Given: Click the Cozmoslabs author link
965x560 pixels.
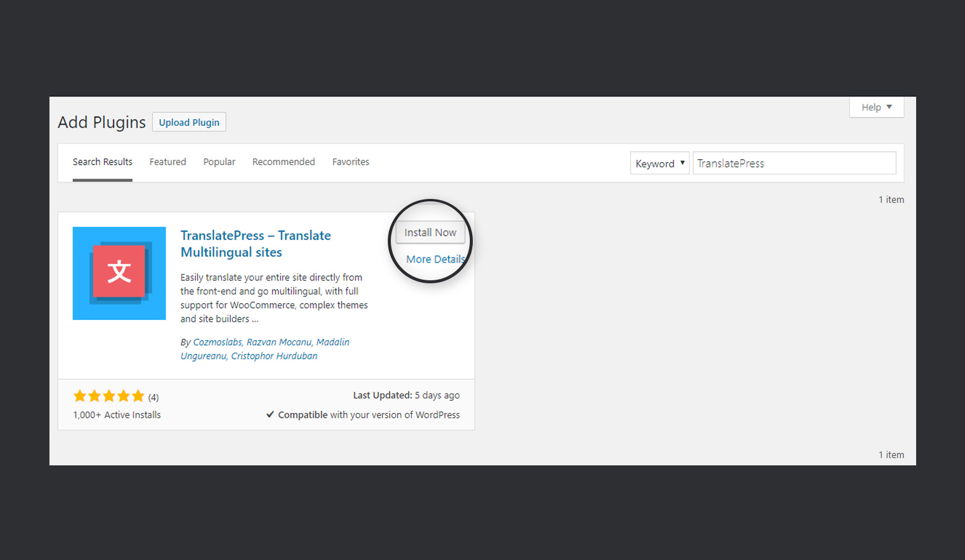Looking at the screenshot, I should tap(217, 342).
